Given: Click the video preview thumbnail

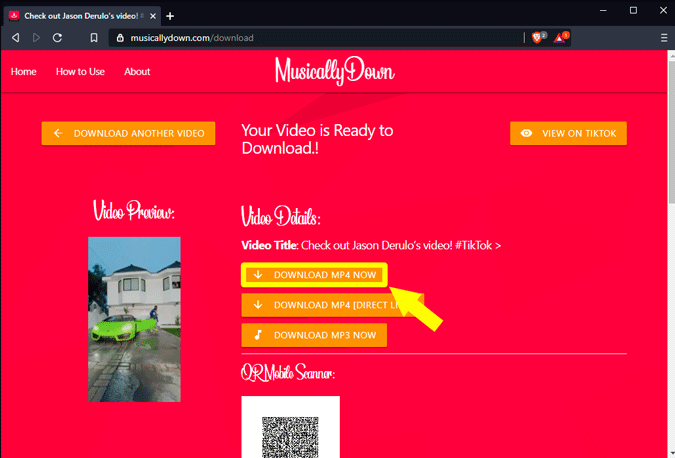Looking at the screenshot, I should click(x=134, y=319).
